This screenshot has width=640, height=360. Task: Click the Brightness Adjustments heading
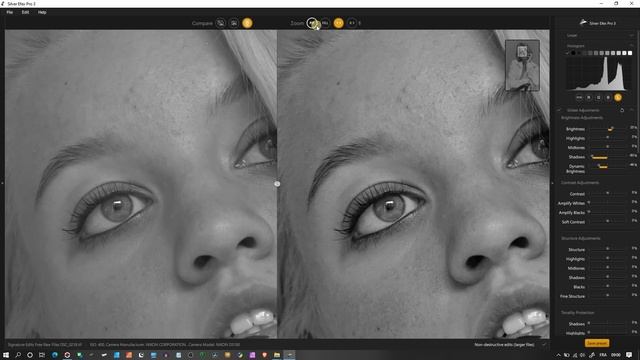(x=582, y=118)
